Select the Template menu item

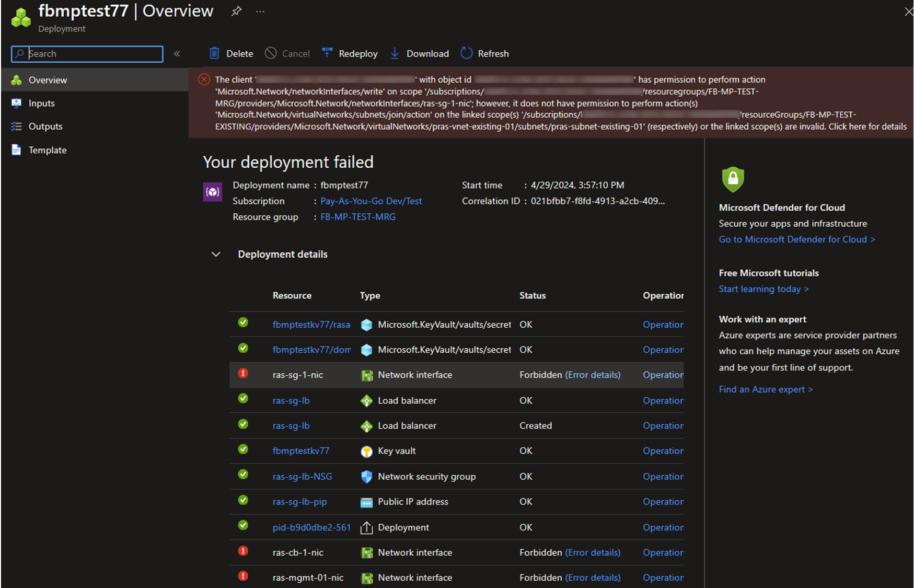pyautogui.click(x=48, y=150)
